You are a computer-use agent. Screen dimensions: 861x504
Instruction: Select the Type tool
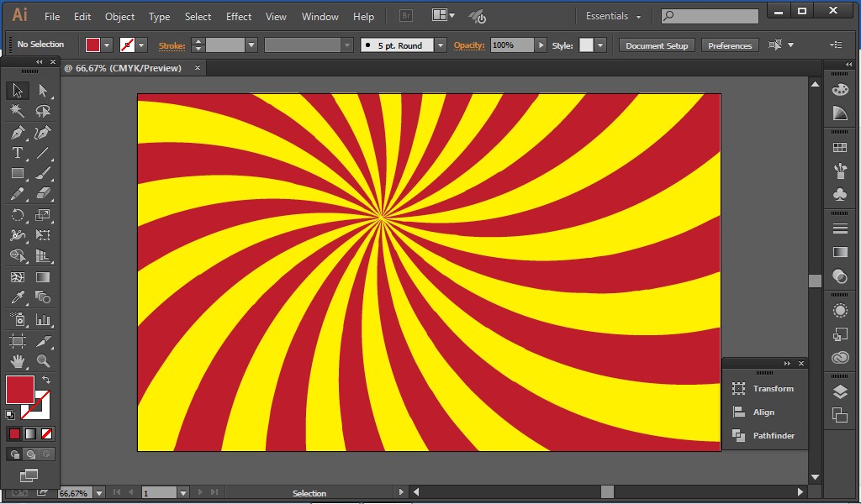tap(17, 153)
